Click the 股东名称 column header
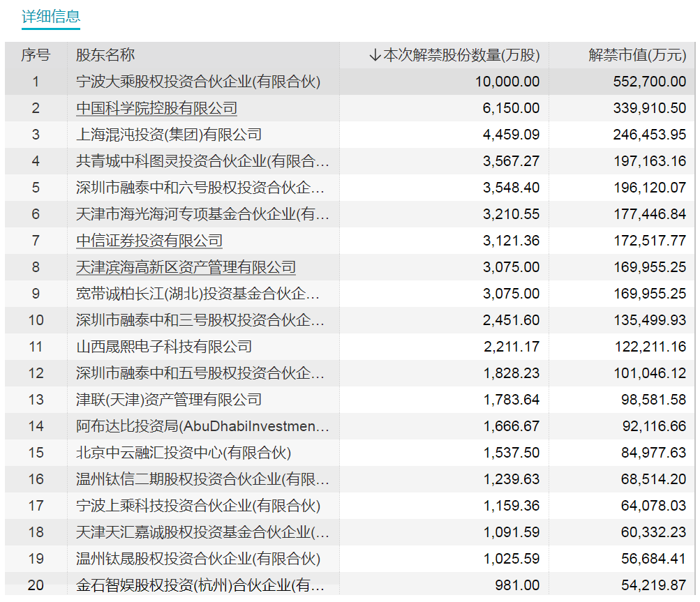The image size is (700, 602). tap(105, 55)
